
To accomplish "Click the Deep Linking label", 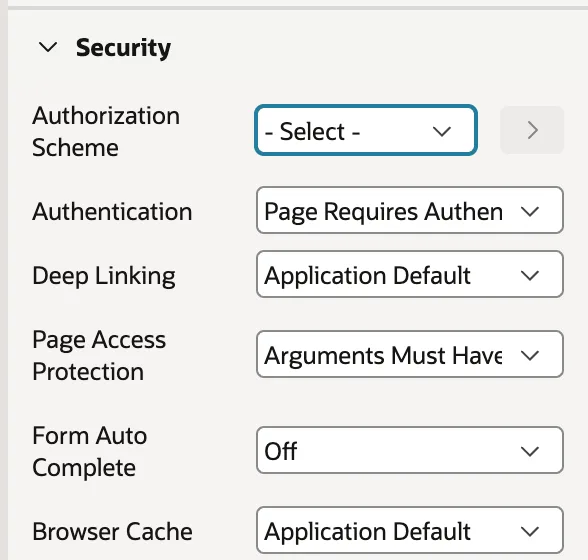I will pos(104,276).
